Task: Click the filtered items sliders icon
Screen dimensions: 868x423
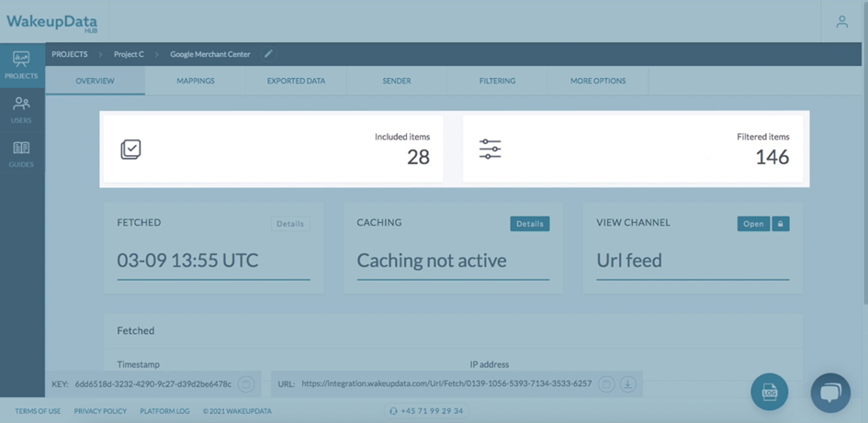Action: pyautogui.click(x=490, y=150)
